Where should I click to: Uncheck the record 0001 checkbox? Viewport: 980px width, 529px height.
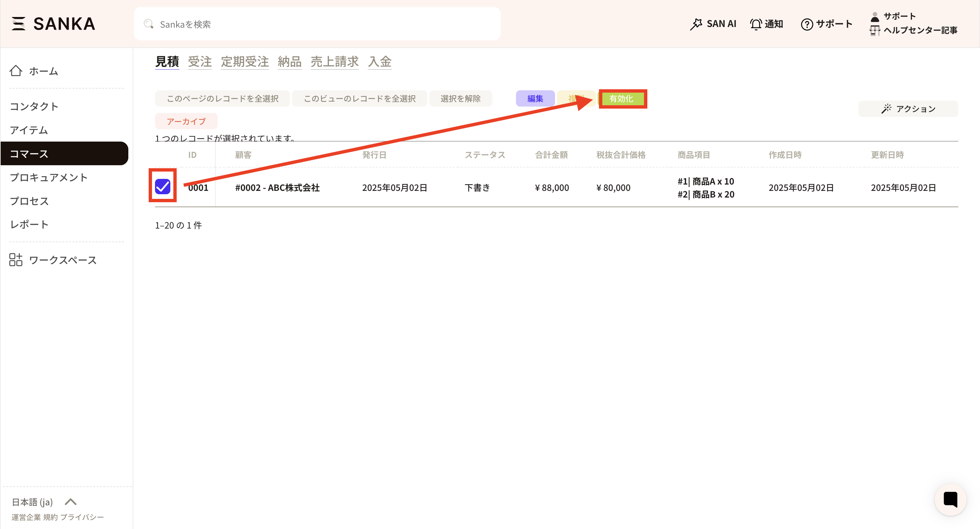[163, 186]
